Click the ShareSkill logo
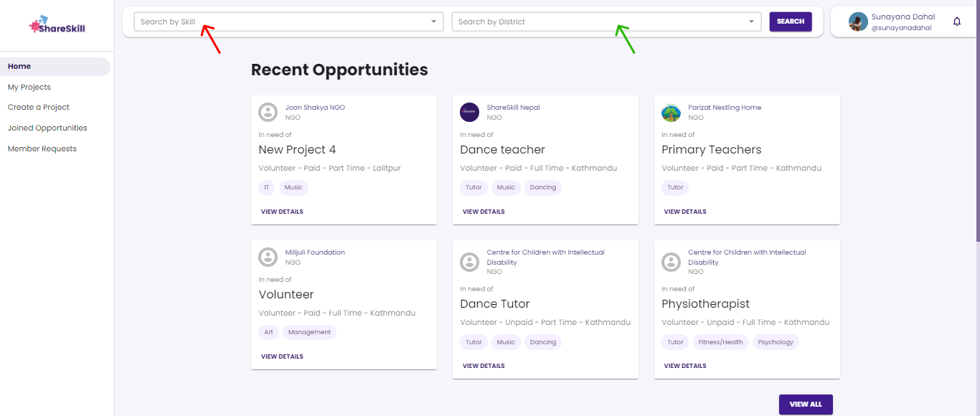Viewport: 980px width, 416px height. coord(57,26)
